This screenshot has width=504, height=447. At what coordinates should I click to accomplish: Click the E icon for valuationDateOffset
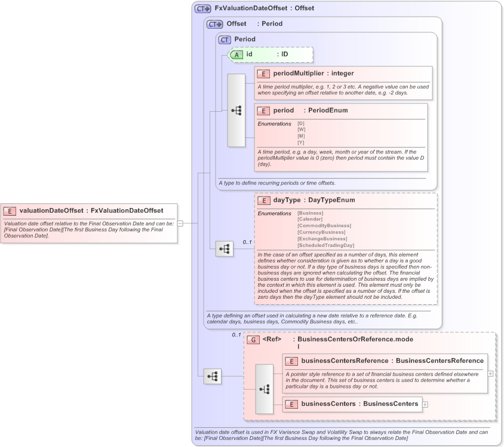pyautogui.click(x=9, y=211)
